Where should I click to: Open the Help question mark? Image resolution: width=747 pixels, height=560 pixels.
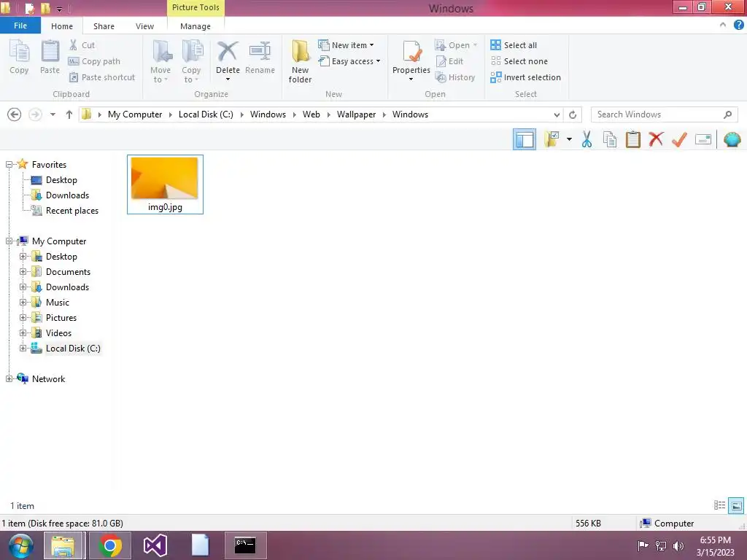(x=738, y=26)
